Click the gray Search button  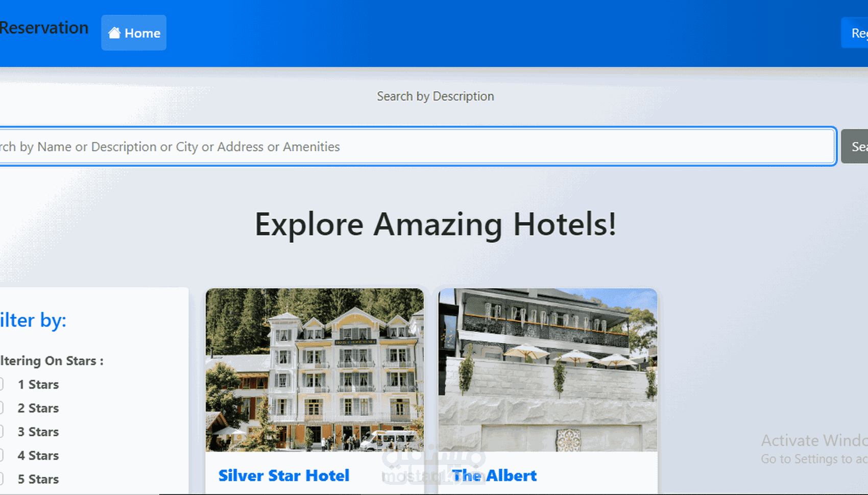[855, 146]
